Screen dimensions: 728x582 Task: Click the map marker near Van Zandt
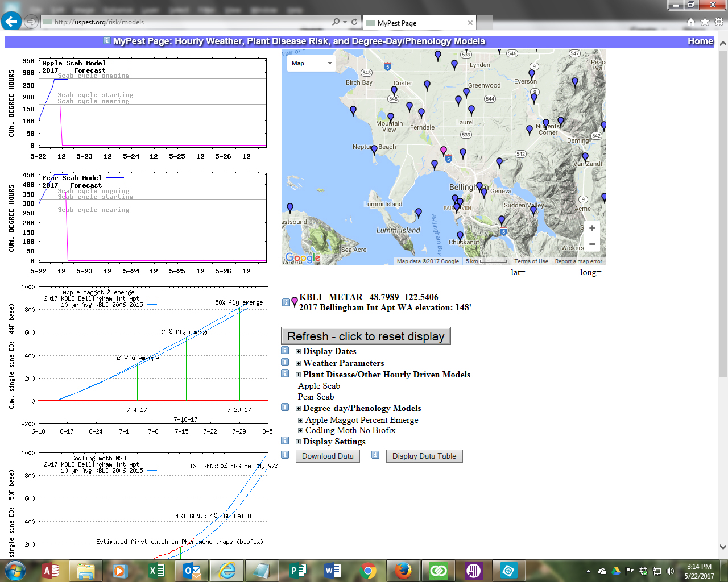click(x=585, y=157)
